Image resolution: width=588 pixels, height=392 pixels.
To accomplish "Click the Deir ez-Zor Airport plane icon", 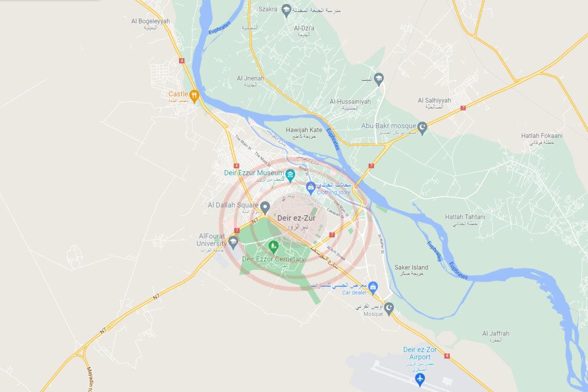I will click(x=420, y=378).
